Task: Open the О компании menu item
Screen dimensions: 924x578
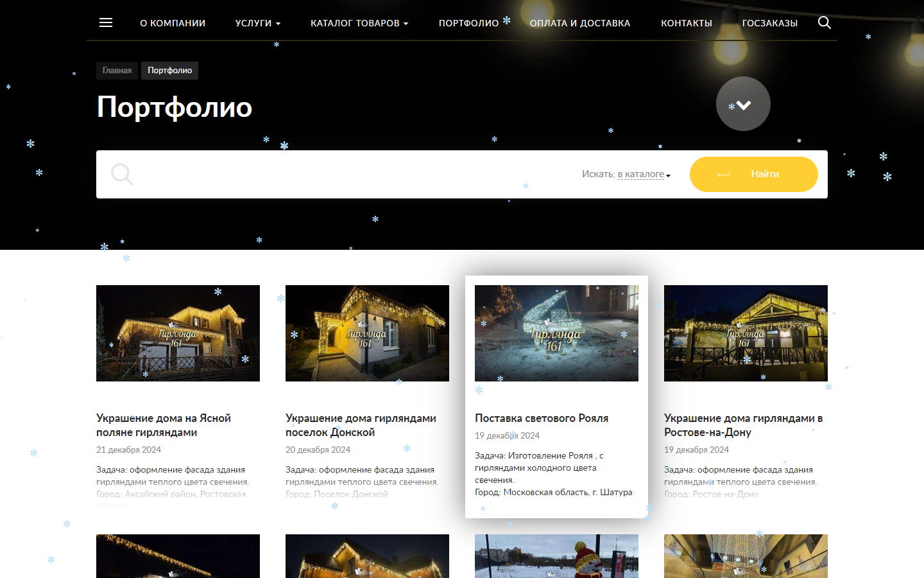Action: (173, 23)
